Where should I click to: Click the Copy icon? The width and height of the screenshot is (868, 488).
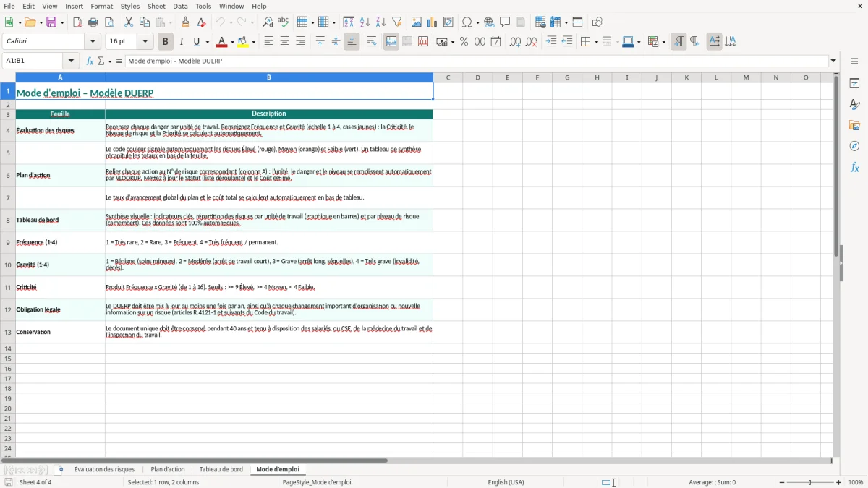coord(145,22)
